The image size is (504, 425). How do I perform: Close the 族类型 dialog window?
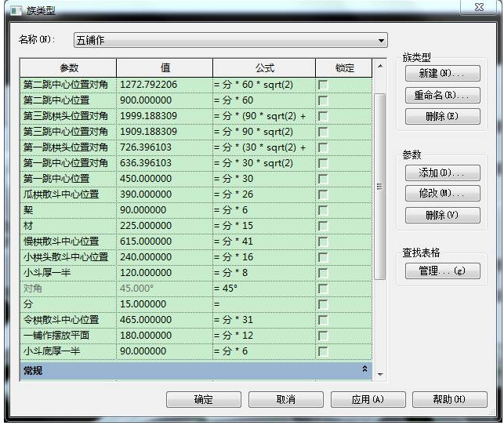(479, 7)
